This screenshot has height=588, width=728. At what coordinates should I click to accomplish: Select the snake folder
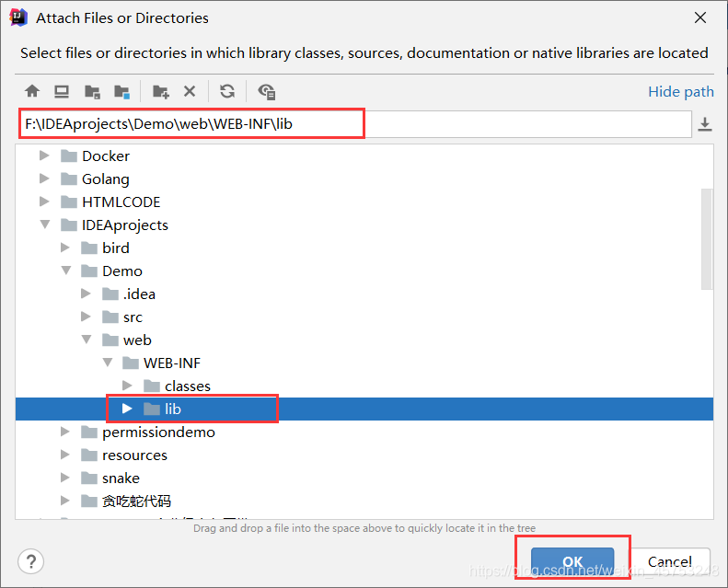tap(110, 478)
